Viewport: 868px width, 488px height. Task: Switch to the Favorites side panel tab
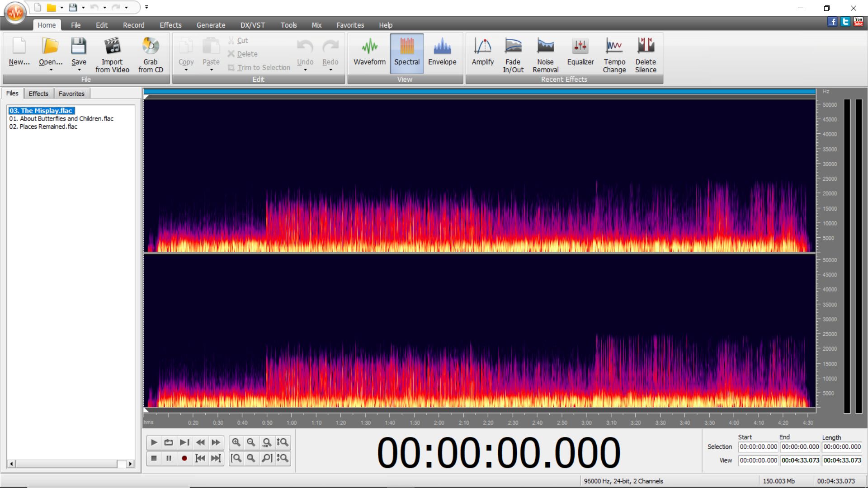pos(71,94)
